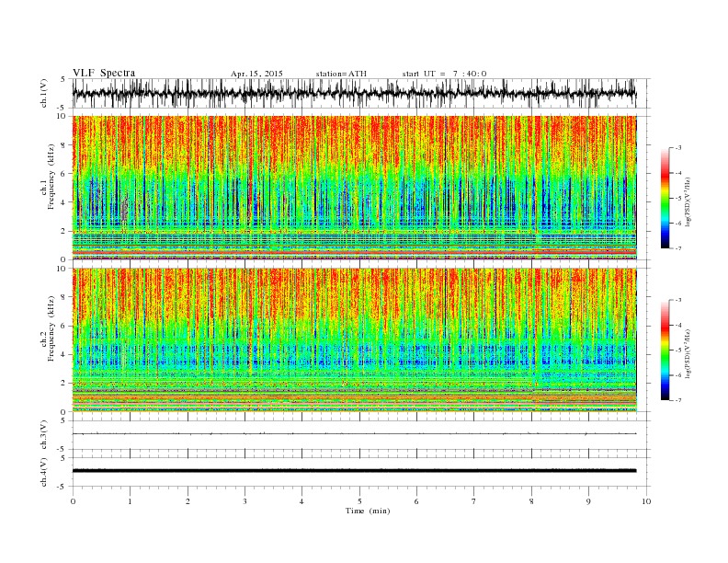Click the ch.4 thick black waveform band
Image resolution: width=728 pixels, height=563 pixels.
point(354,471)
